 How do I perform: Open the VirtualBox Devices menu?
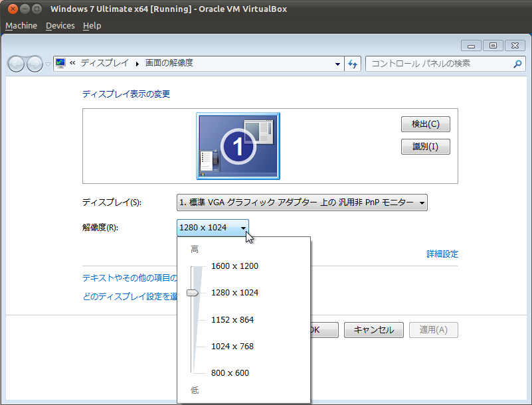point(60,26)
